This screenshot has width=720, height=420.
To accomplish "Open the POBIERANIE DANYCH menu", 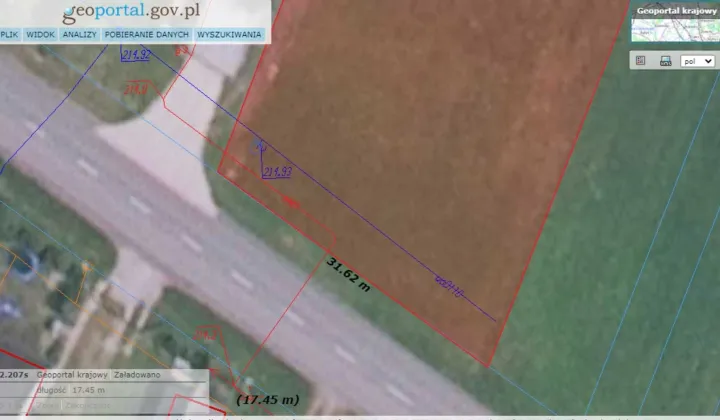I will coord(146,34).
